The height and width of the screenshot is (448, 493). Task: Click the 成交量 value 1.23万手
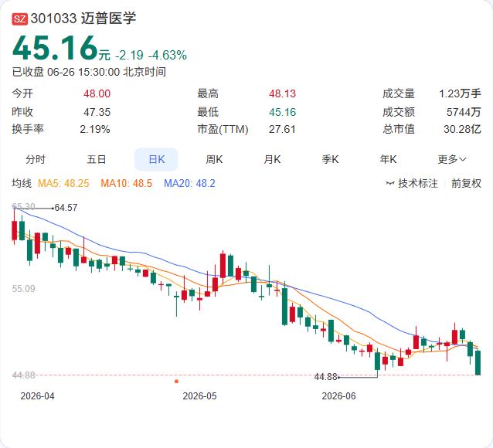click(x=460, y=93)
